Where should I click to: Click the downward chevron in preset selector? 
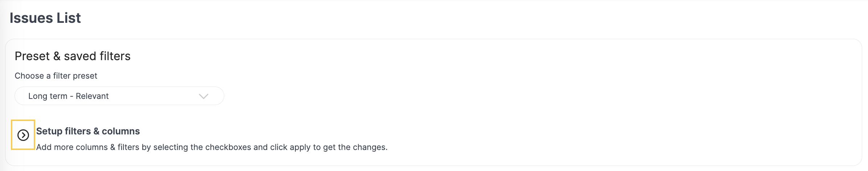(204, 96)
